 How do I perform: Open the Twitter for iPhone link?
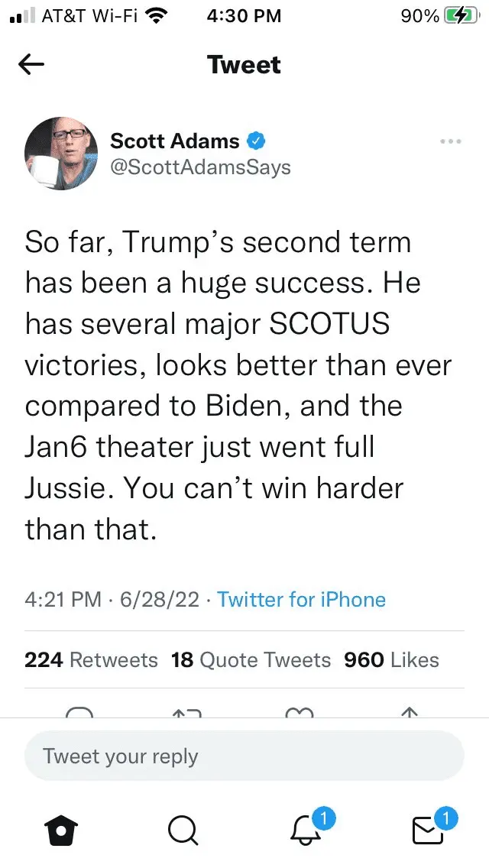pyautogui.click(x=301, y=600)
